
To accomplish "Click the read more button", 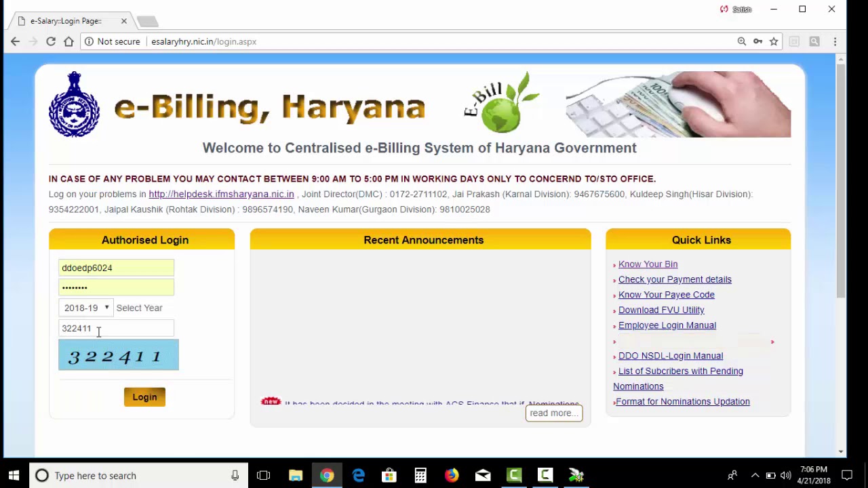I will [554, 413].
